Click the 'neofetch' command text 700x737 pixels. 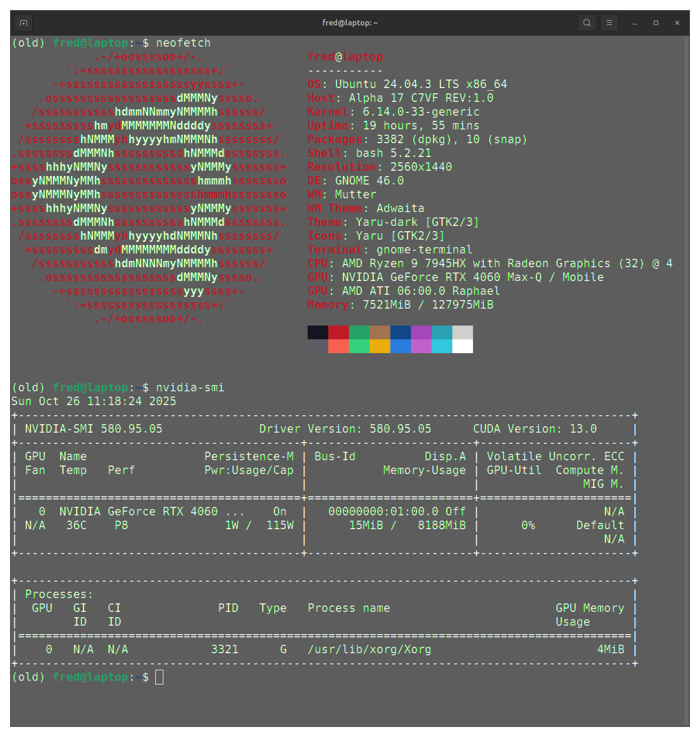(183, 43)
